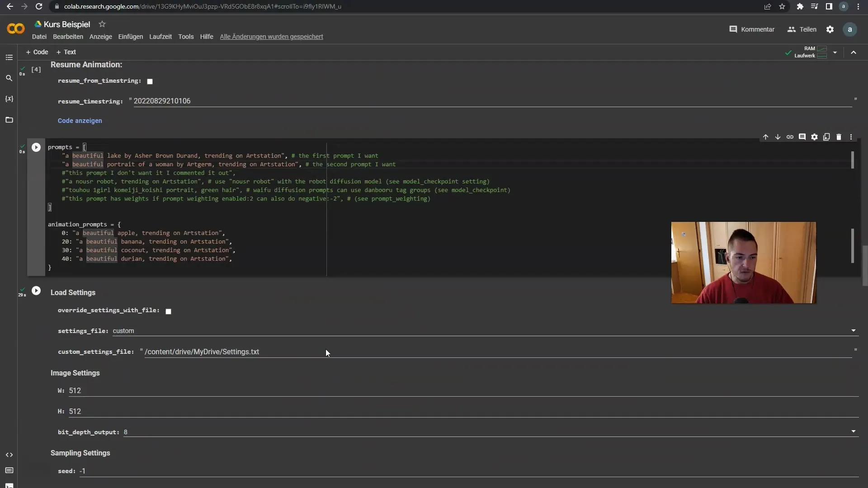Click the Load Settings heading
Image resolution: width=868 pixels, height=488 pixels.
click(73, 292)
